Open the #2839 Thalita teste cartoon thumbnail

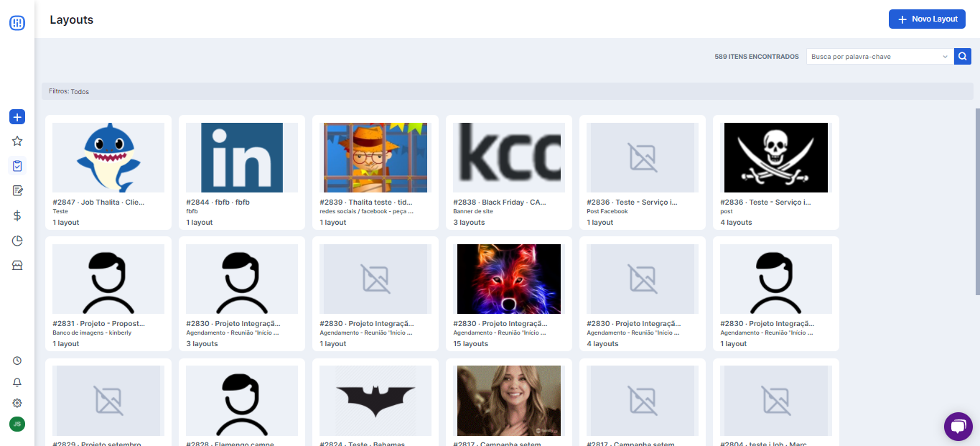[375, 157]
